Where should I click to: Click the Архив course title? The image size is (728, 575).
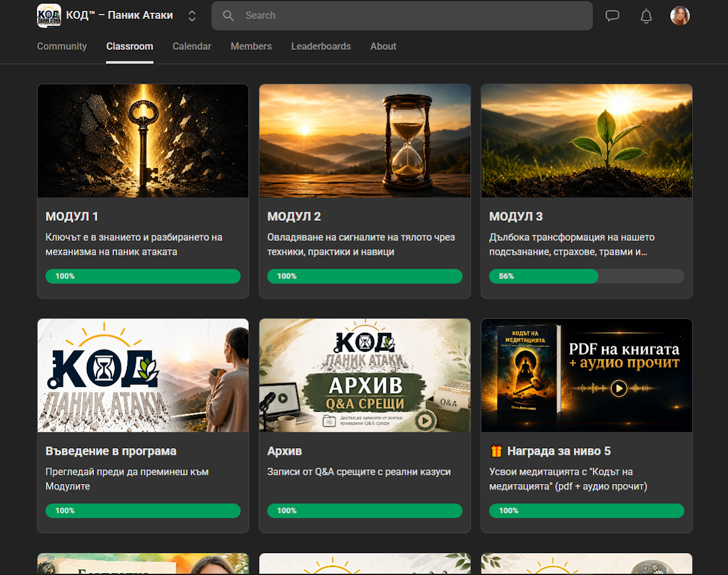[x=285, y=451]
